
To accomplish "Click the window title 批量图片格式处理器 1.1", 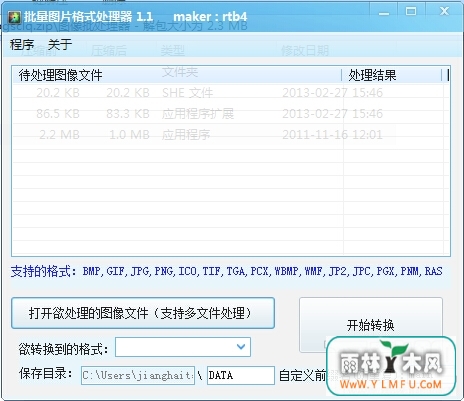I will click(x=88, y=17).
